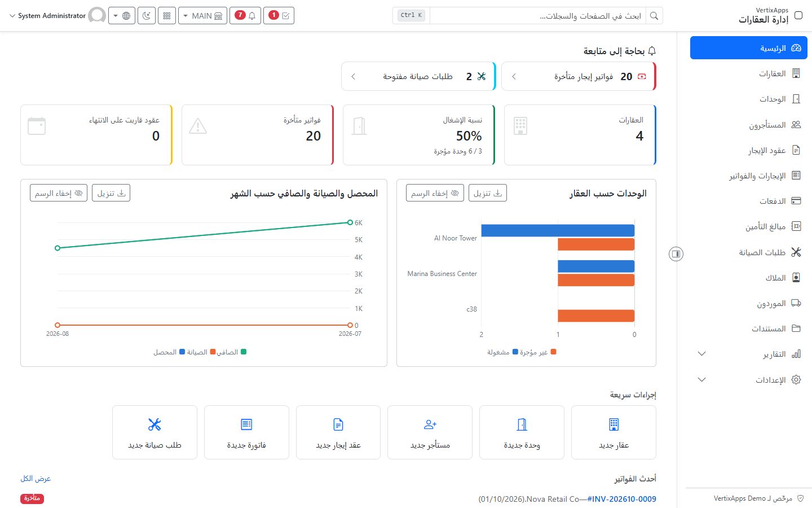The width and height of the screenshot is (812, 508).
Task: Click the عقد إيجار جديد document icon
Action: click(338, 424)
